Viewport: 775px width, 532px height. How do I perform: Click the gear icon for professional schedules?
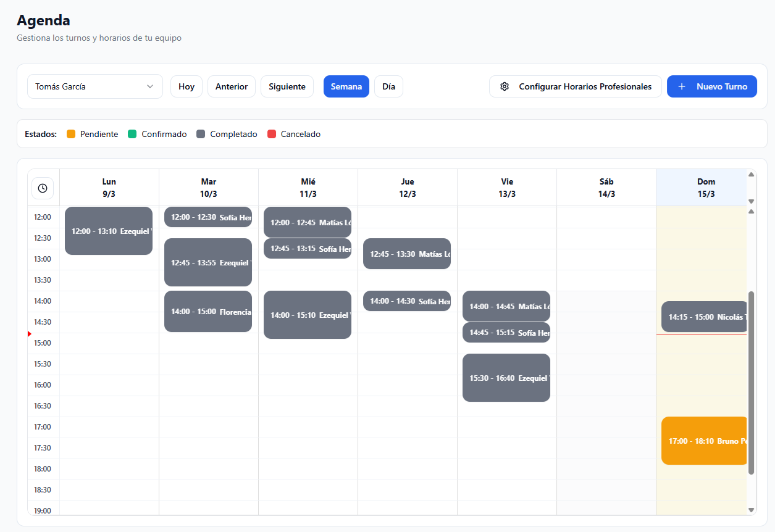click(x=505, y=86)
